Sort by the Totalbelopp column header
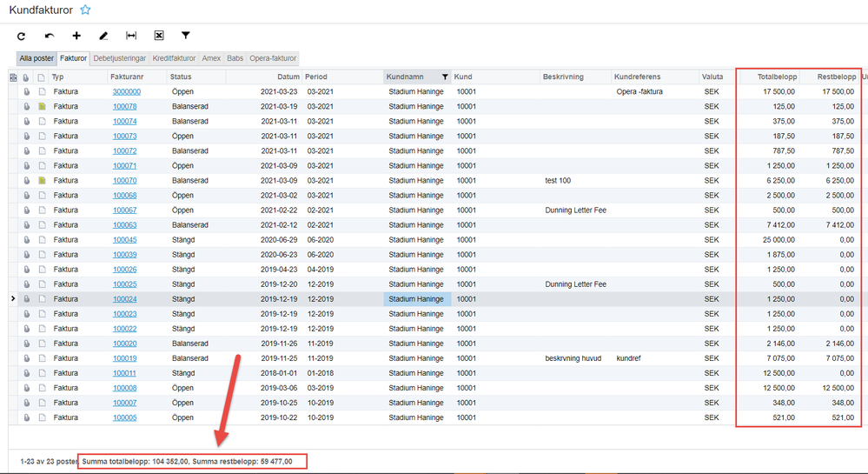This screenshot has height=474, width=868. [x=778, y=77]
